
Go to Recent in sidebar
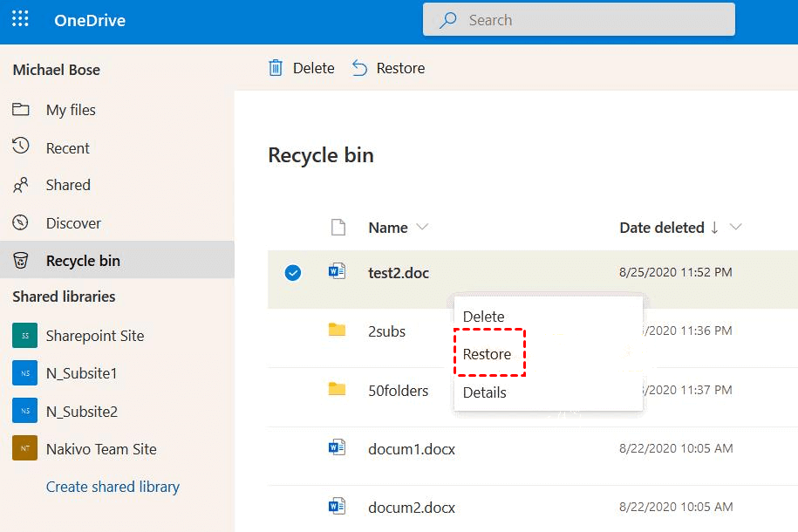click(x=68, y=148)
